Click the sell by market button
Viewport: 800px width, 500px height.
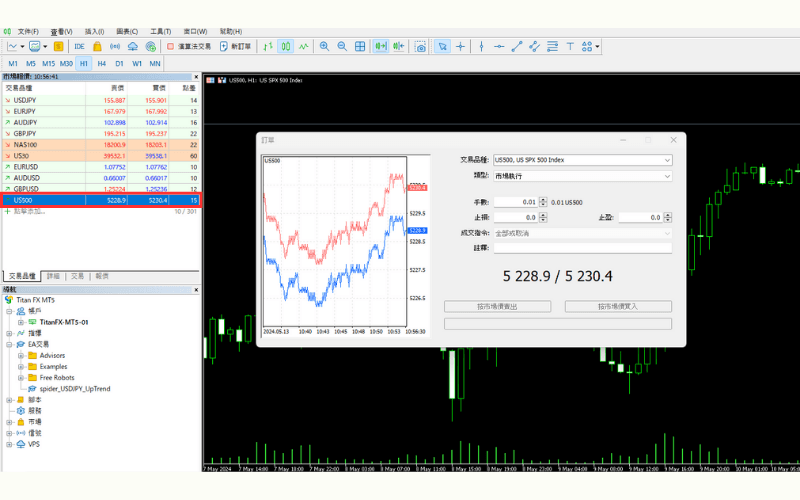coord(500,306)
